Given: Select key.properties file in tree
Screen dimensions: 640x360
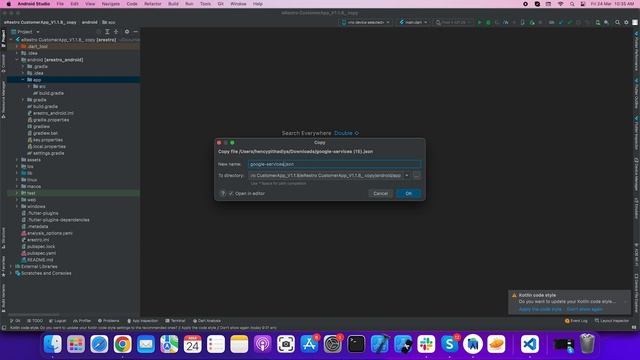Looking at the screenshot, I should coord(45,140).
